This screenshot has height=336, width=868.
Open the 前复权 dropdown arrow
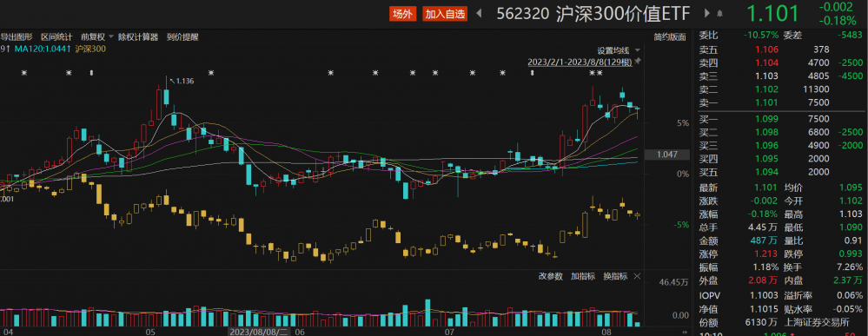coord(110,37)
